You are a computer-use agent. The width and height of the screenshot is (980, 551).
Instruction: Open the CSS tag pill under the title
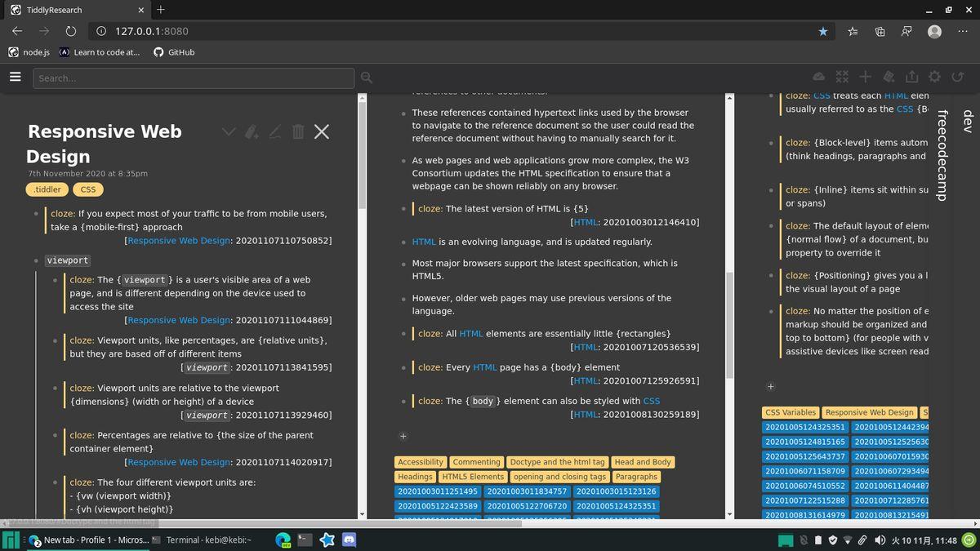point(88,189)
